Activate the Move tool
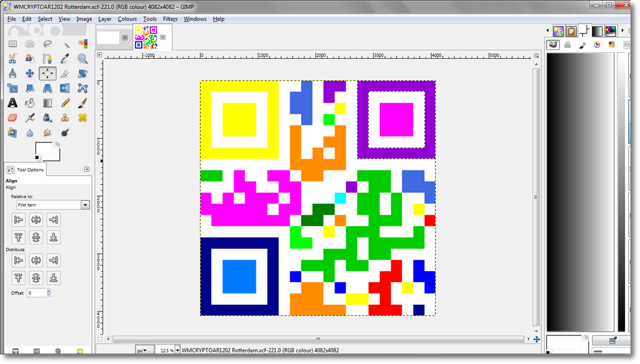Viewport: 640px width, 364px height. click(x=30, y=73)
